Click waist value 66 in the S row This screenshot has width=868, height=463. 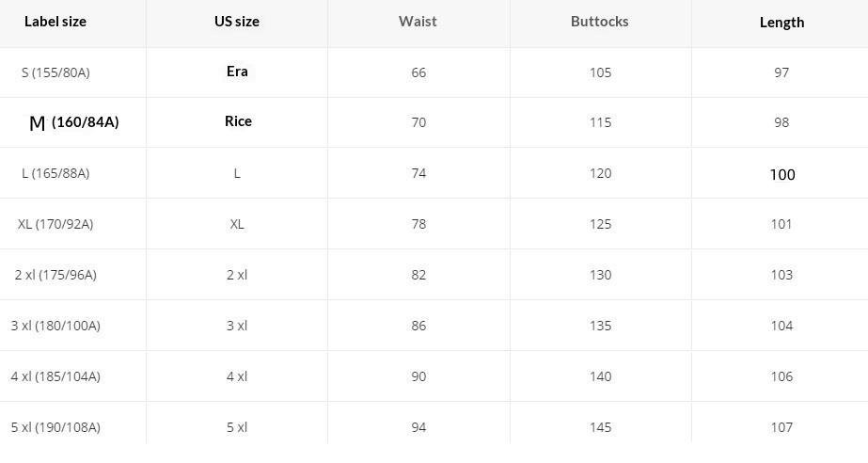pyautogui.click(x=418, y=72)
